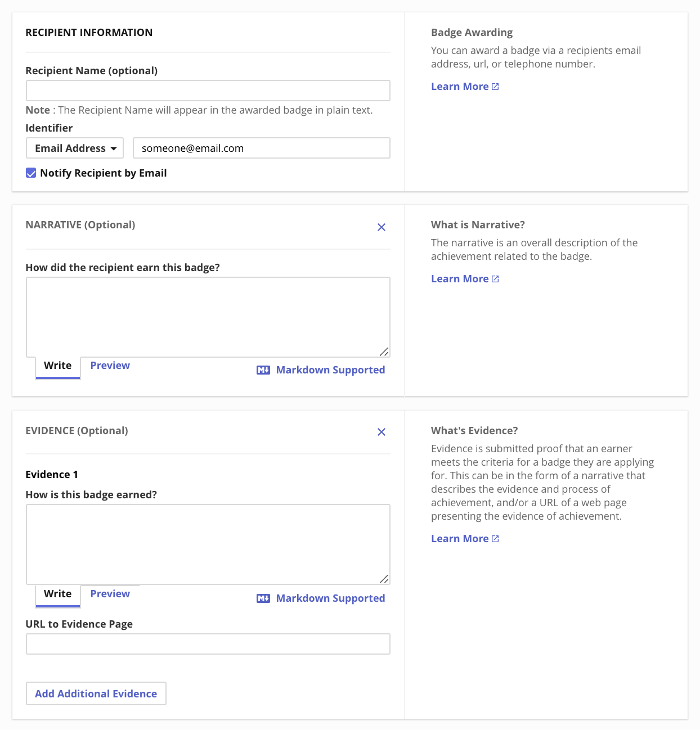Click the URL to Evidence Page field
This screenshot has width=700, height=730.
point(208,644)
